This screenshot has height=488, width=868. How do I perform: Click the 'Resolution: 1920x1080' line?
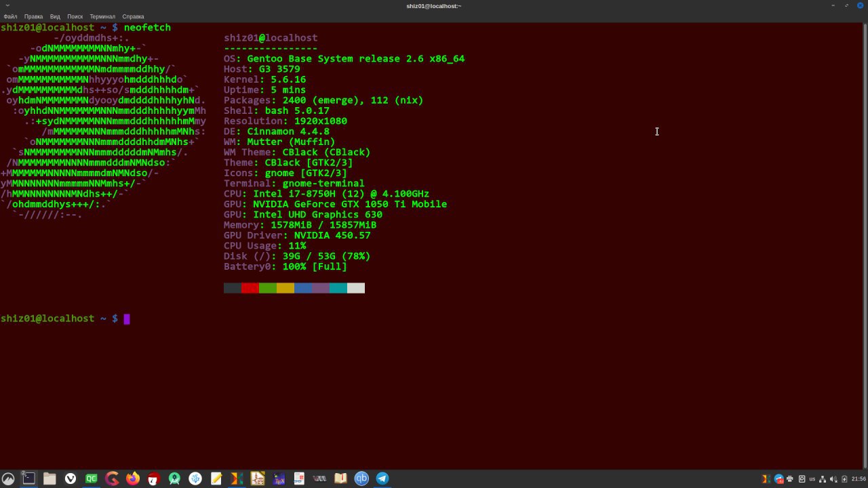tap(285, 121)
